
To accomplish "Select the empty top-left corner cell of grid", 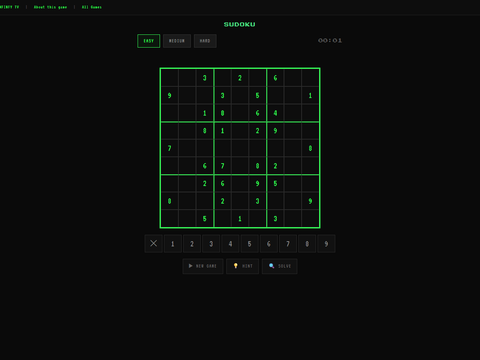I will tap(170, 78).
